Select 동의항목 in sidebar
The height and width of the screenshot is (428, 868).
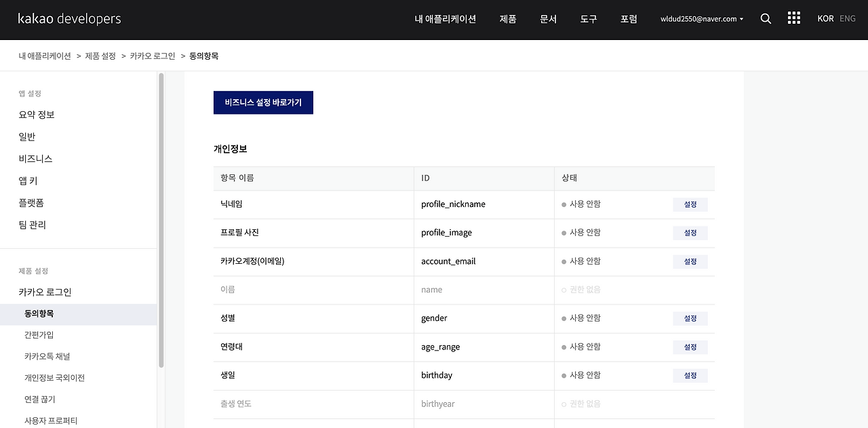pyautogui.click(x=79, y=314)
